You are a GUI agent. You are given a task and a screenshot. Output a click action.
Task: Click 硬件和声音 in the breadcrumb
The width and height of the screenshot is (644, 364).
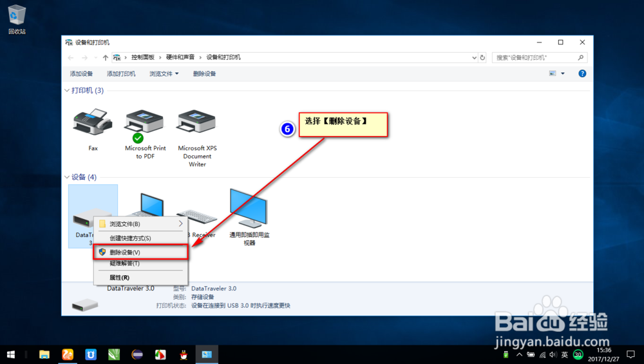(x=180, y=57)
